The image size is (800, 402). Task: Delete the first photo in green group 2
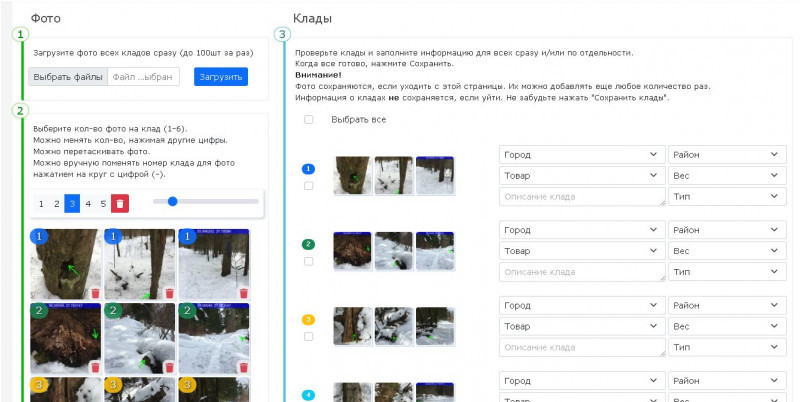pyautogui.click(x=95, y=367)
